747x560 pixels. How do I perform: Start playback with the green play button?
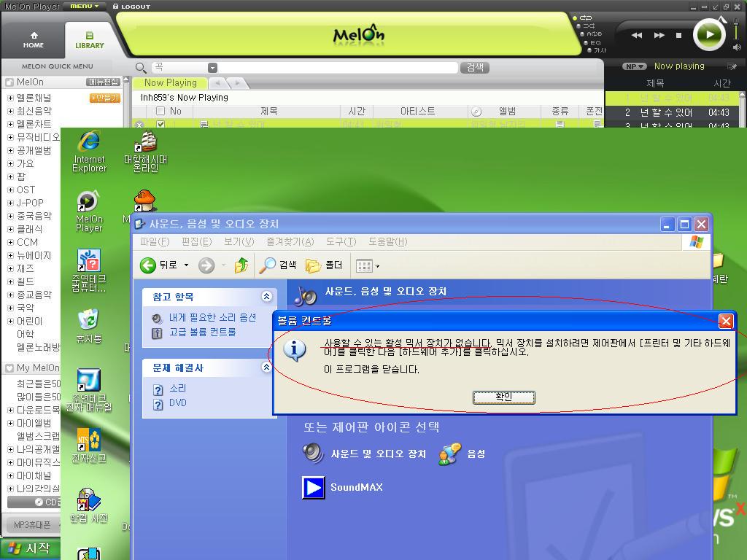tap(709, 35)
